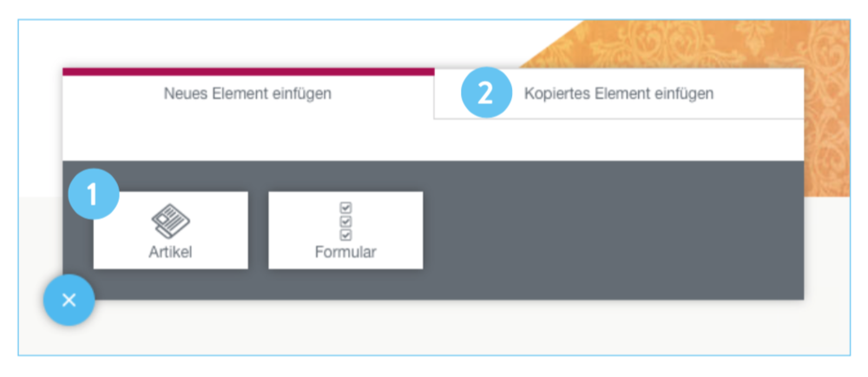Image resolution: width=868 pixels, height=377 pixels.
Task: Click the top checkbox in the Formular icon
Action: pyautogui.click(x=345, y=208)
